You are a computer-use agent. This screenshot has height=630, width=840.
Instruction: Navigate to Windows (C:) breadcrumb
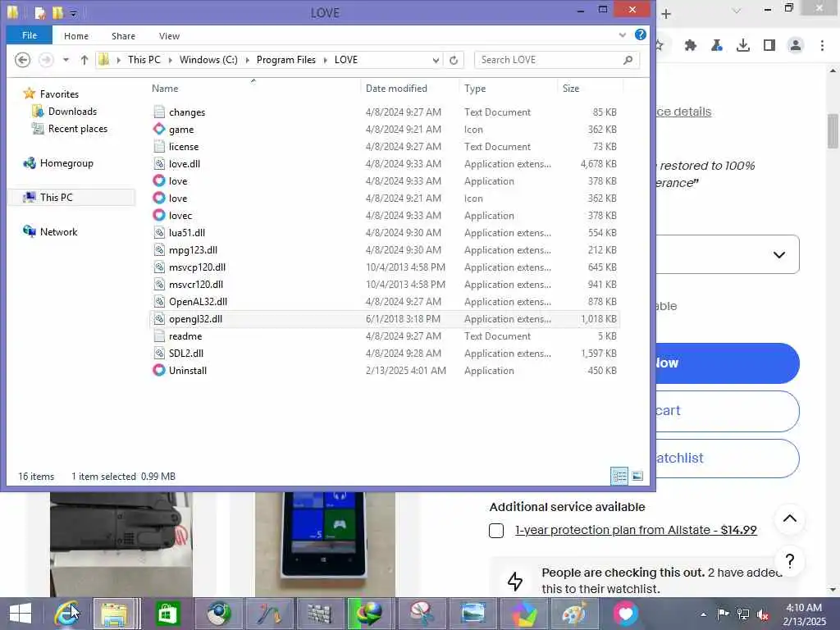208,60
